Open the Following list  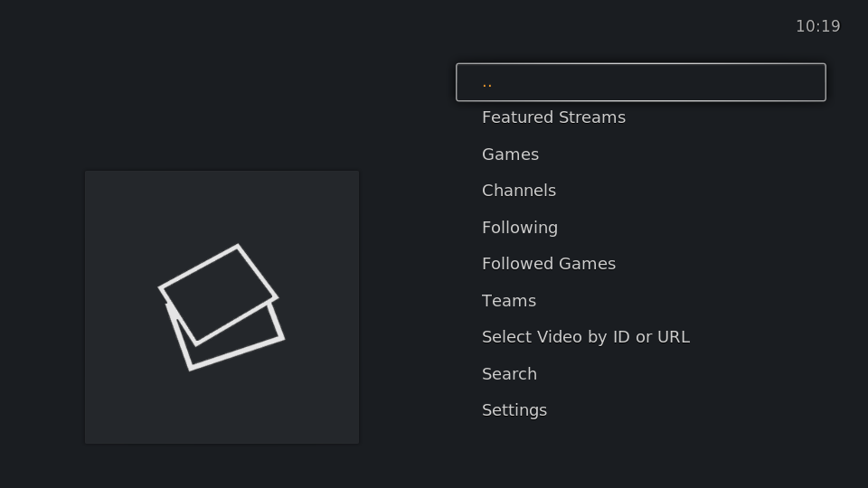click(640, 227)
